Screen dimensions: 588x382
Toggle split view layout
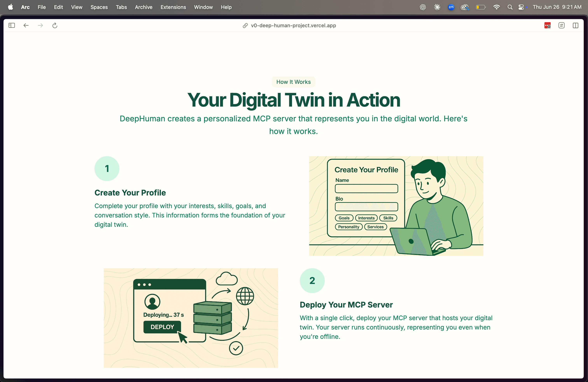coord(576,25)
